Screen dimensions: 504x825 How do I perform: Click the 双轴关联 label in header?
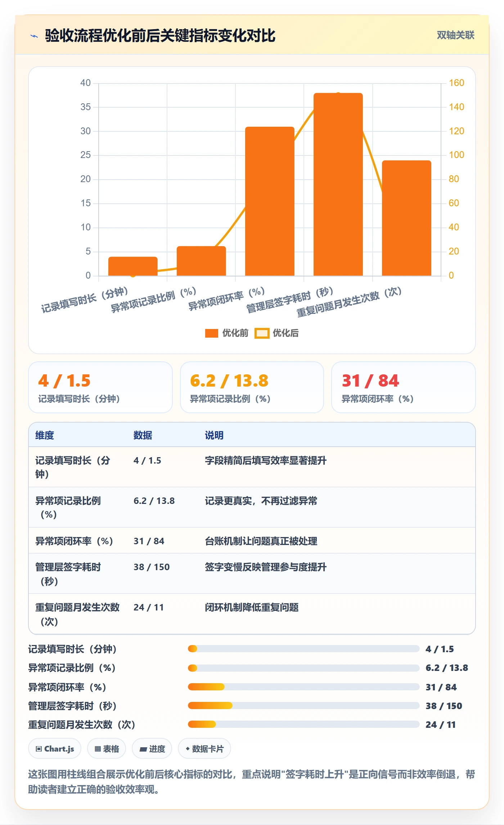coord(455,35)
